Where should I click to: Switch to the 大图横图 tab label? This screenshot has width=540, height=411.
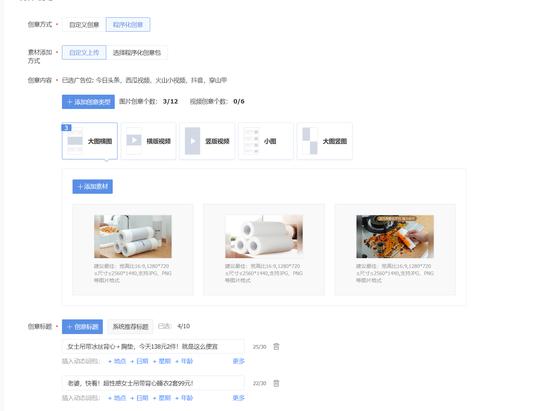pos(100,141)
